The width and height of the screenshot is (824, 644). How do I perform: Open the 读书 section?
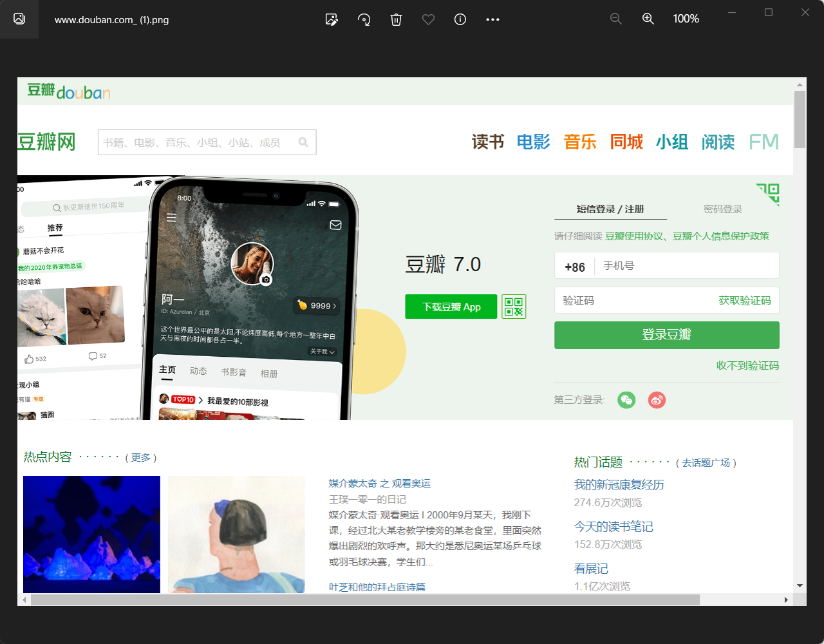pyautogui.click(x=488, y=142)
